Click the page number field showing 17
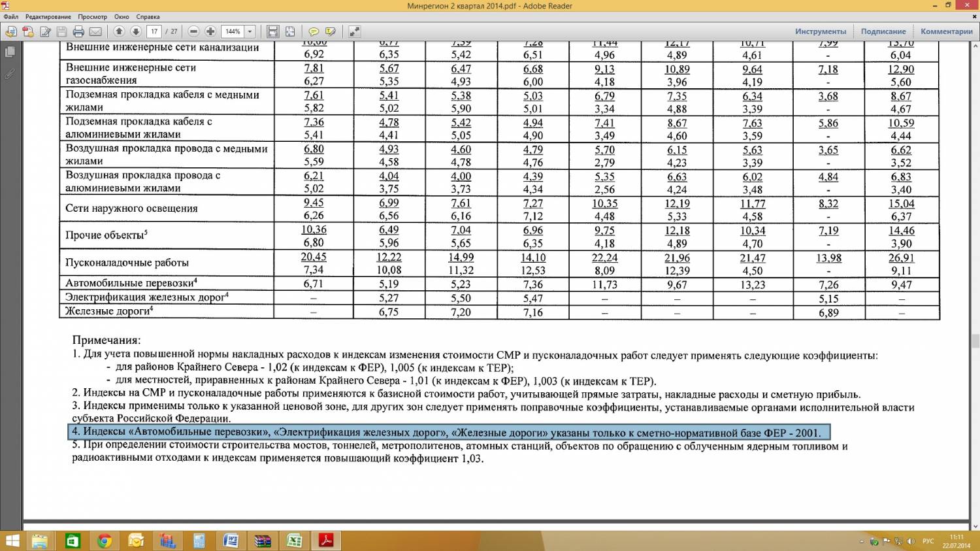 pyautogui.click(x=154, y=31)
